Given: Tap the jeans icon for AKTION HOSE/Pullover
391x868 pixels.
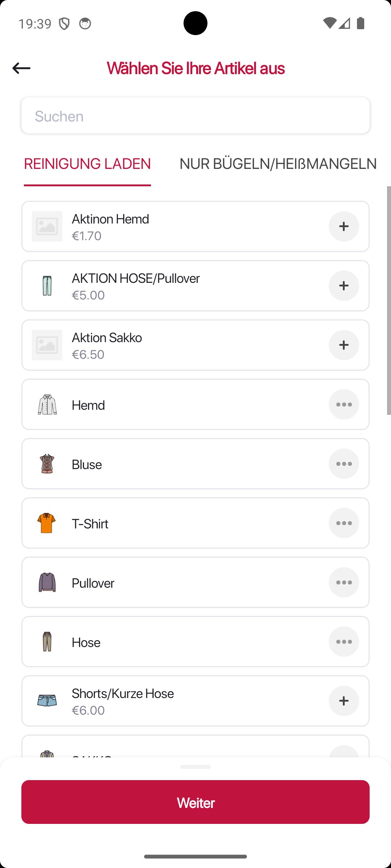Looking at the screenshot, I should click(x=47, y=286).
